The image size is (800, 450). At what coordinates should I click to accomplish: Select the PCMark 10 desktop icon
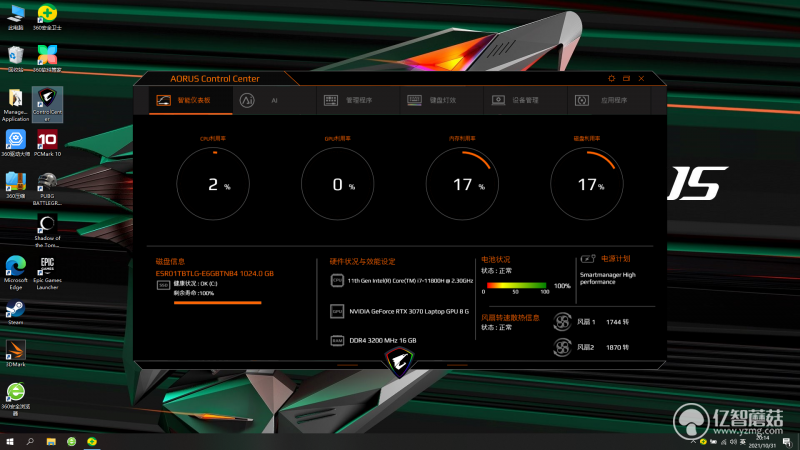pos(47,143)
